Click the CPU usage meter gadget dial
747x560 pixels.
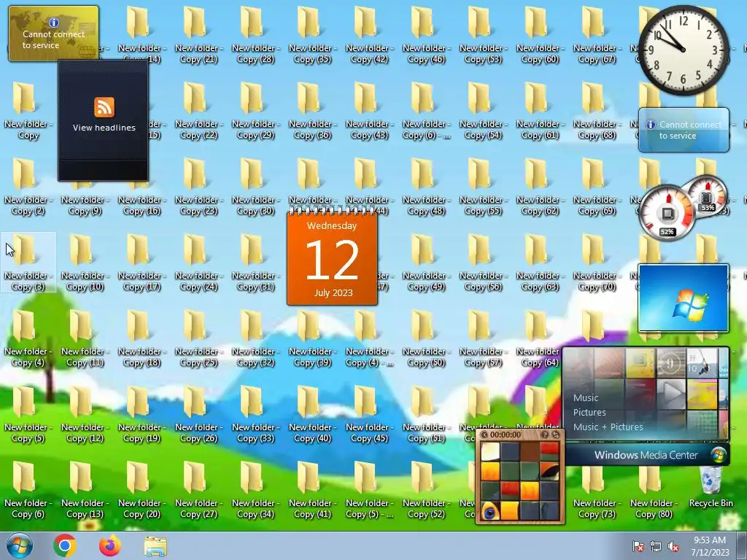click(667, 213)
